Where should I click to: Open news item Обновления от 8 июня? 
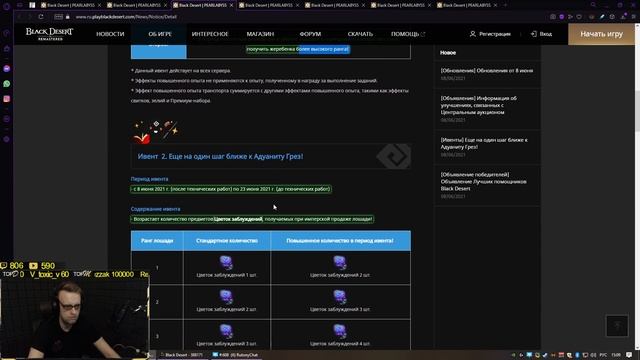487,71
